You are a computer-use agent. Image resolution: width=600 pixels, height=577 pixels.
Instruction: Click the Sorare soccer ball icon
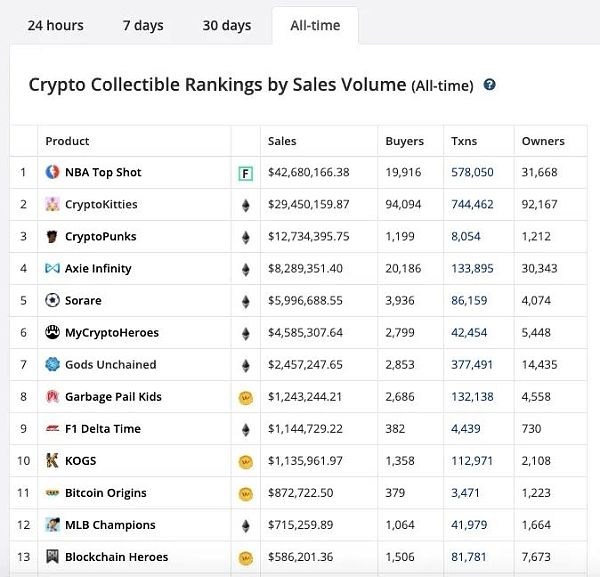[53, 301]
